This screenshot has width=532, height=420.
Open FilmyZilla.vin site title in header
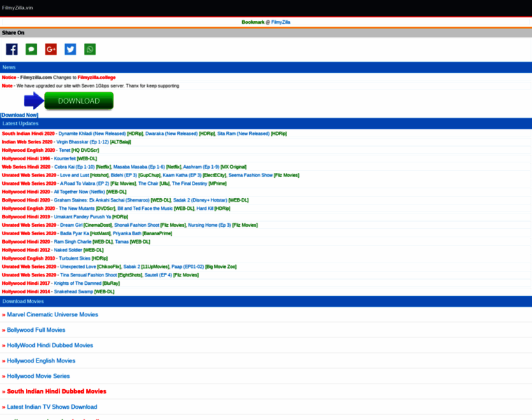click(x=17, y=8)
